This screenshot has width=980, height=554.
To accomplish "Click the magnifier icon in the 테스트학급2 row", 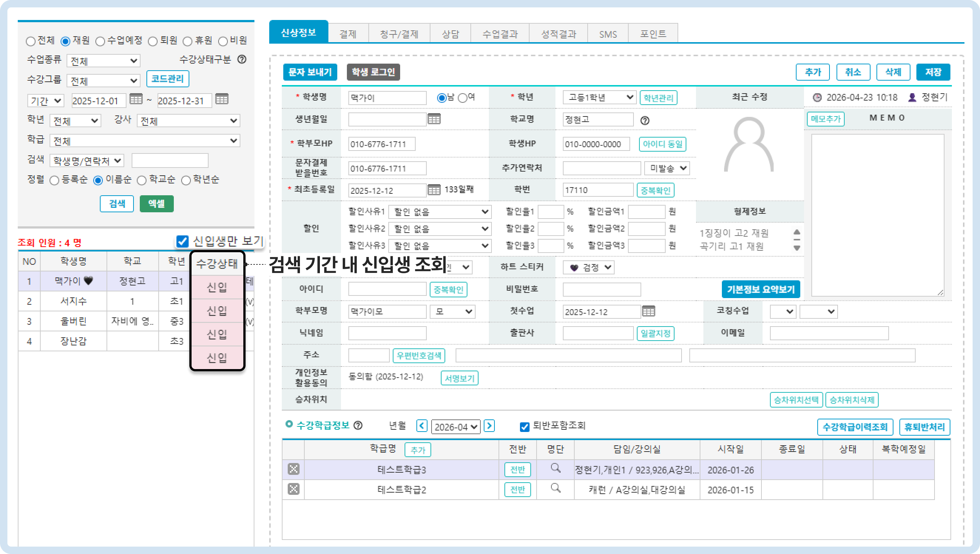I will click(x=555, y=488).
